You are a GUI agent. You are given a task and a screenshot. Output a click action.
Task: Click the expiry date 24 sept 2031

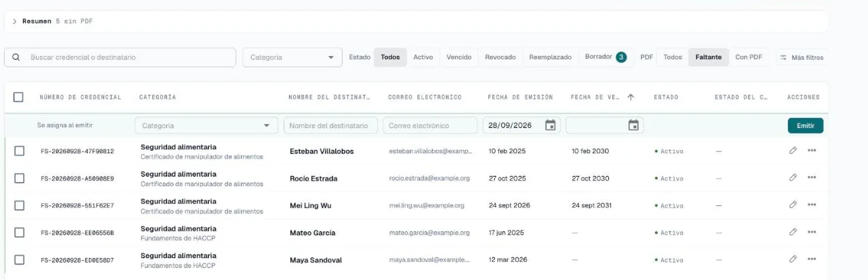point(592,206)
